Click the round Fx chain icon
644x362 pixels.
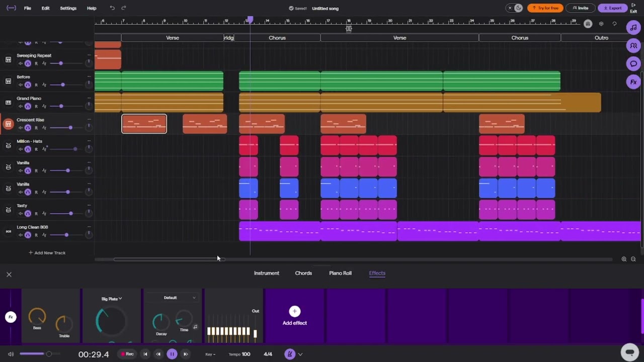11,317
